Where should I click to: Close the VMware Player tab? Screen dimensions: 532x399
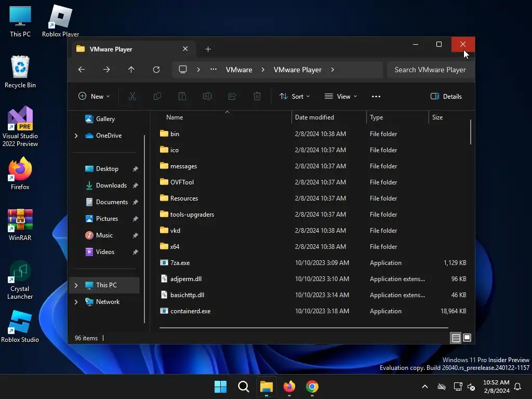185,49
